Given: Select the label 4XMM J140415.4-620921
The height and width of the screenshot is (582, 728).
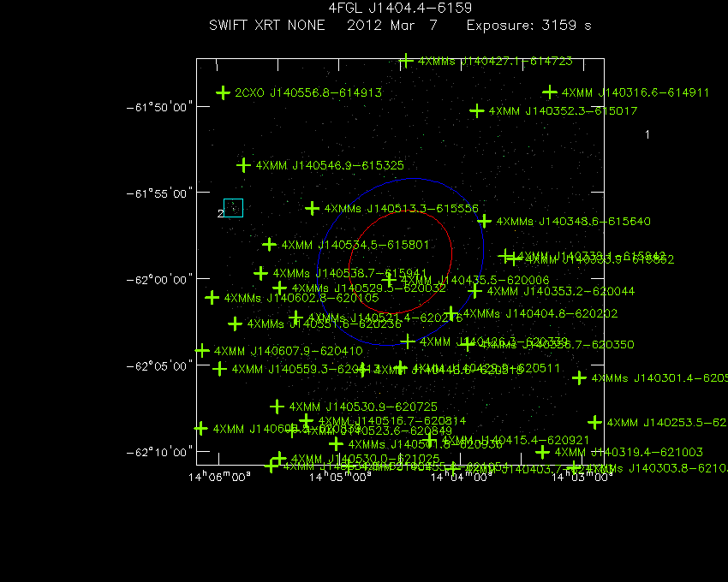Looking at the screenshot, I should (516, 440).
